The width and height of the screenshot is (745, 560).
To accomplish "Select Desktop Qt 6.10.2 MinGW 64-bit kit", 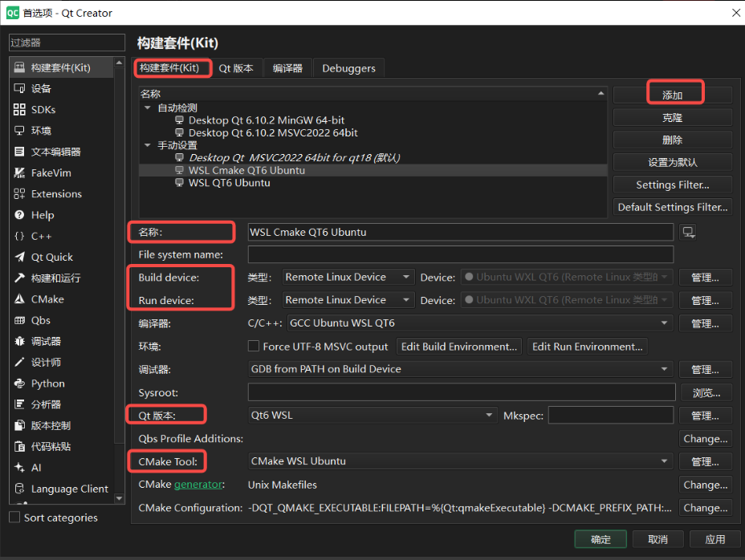I will [x=266, y=120].
